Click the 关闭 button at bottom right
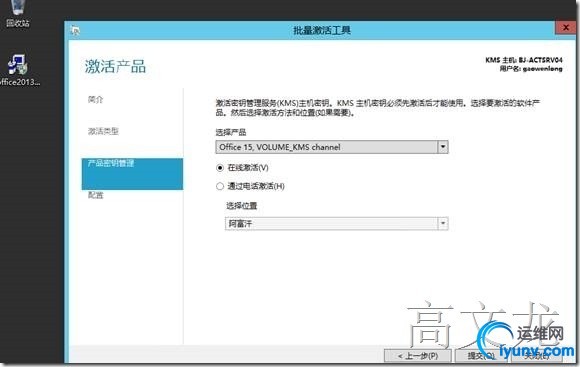Viewport: 580px width, 367px height. click(537, 356)
